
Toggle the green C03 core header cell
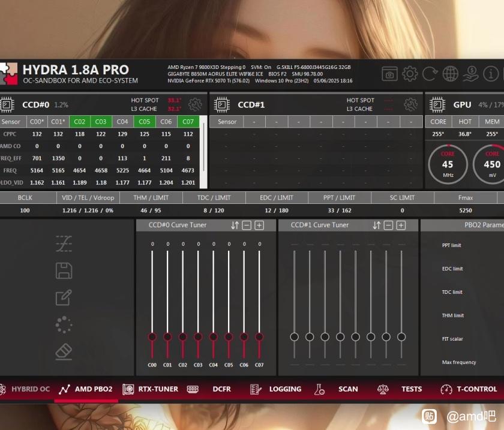pos(101,122)
